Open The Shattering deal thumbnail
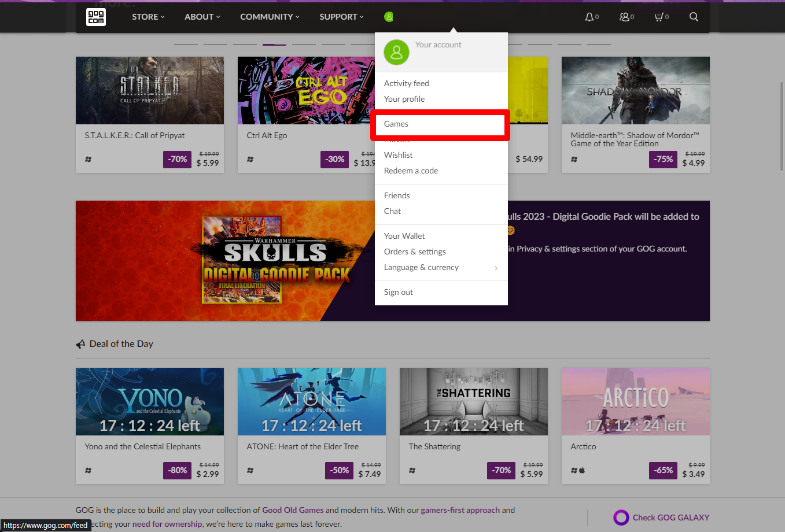Screen dimensions: 785x532 474,401
